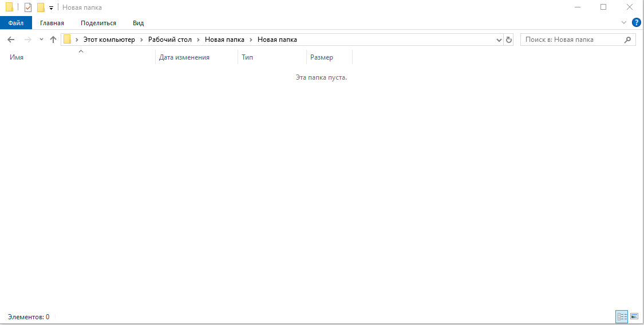This screenshot has height=325, width=644.
Task: Open Customize Quick Access Toolbar dropdown
Action: (x=52, y=8)
